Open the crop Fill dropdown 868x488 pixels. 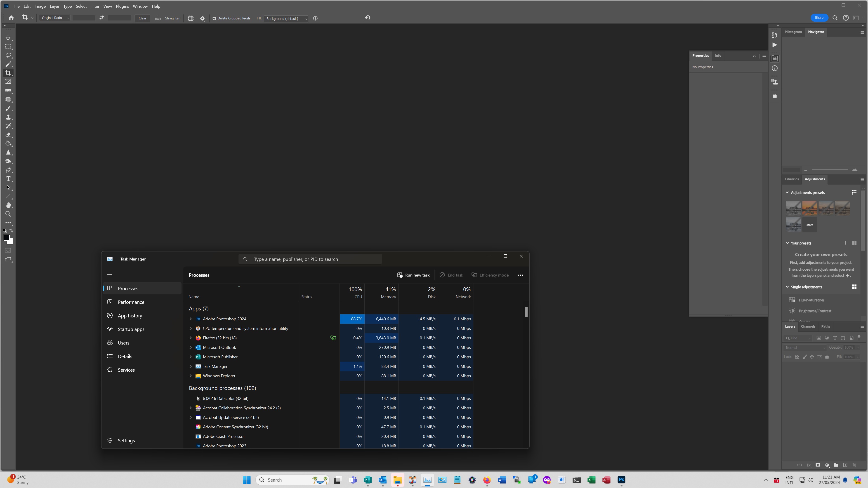click(286, 19)
